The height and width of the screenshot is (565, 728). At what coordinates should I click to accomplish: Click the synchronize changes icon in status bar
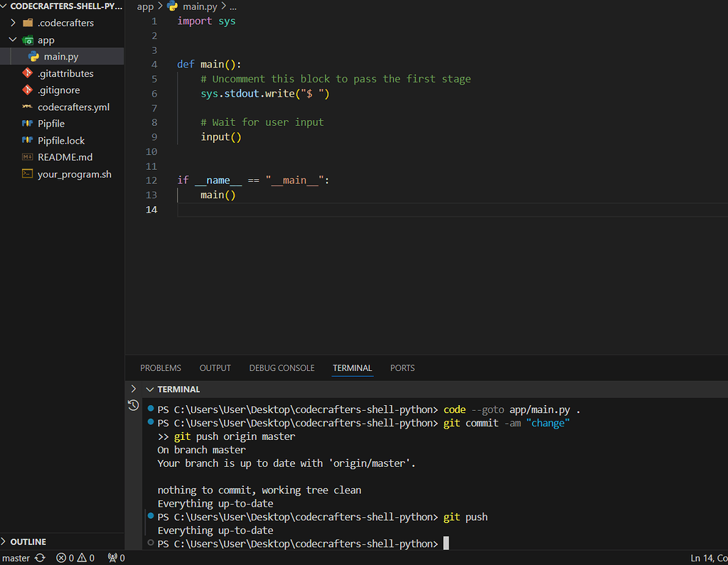(x=40, y=558)
